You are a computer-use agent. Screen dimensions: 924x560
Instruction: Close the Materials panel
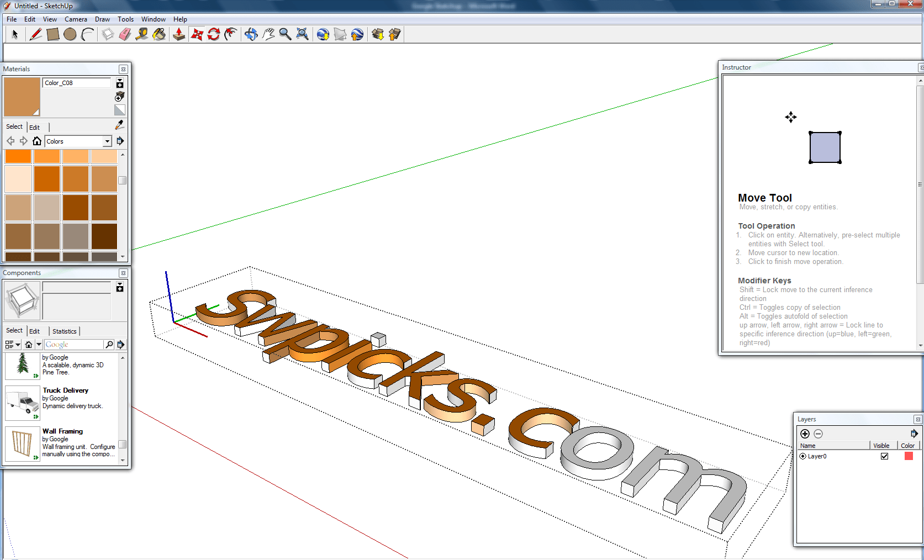(x=123, y=69)
